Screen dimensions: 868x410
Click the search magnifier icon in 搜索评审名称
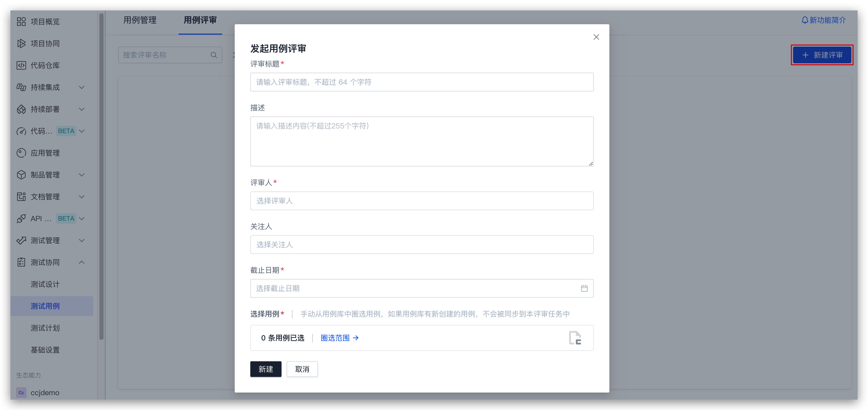click(214, 55)
